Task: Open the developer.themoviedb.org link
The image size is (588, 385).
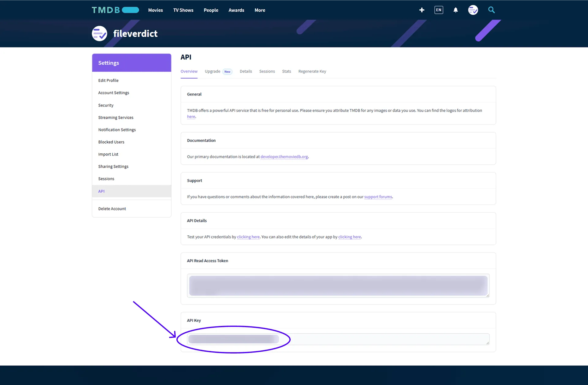Action: (x=284, y=157)
